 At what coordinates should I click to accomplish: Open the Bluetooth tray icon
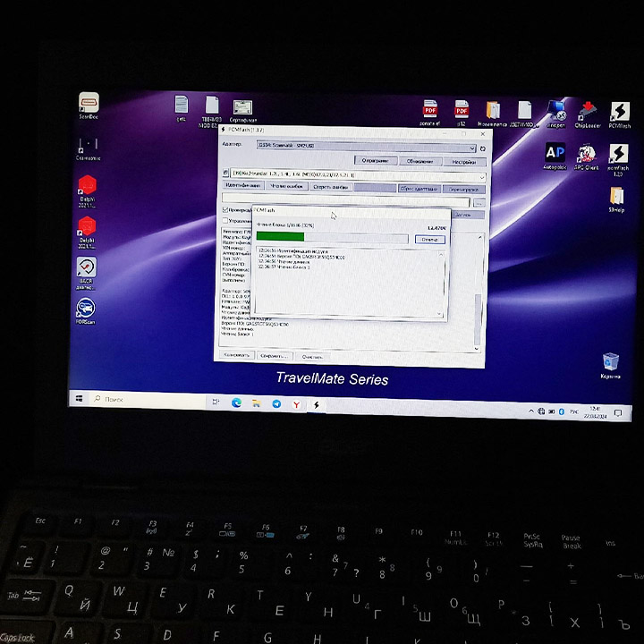[x=562, y=411]
